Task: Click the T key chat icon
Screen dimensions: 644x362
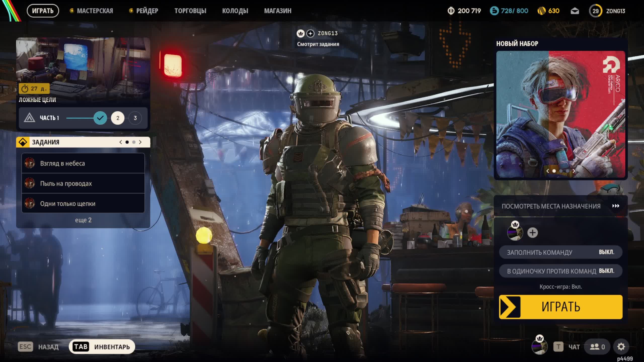Action: 558,347
